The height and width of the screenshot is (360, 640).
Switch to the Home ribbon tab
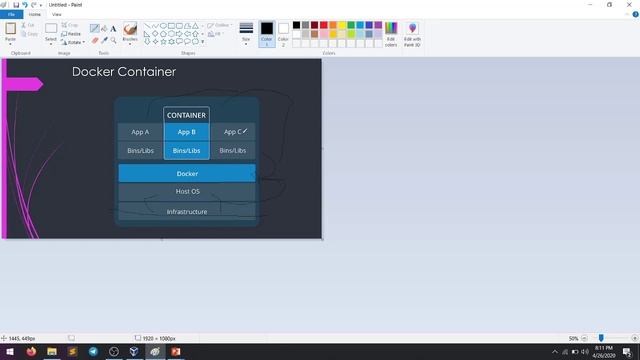pyautogui.click(x=35, y=14)
